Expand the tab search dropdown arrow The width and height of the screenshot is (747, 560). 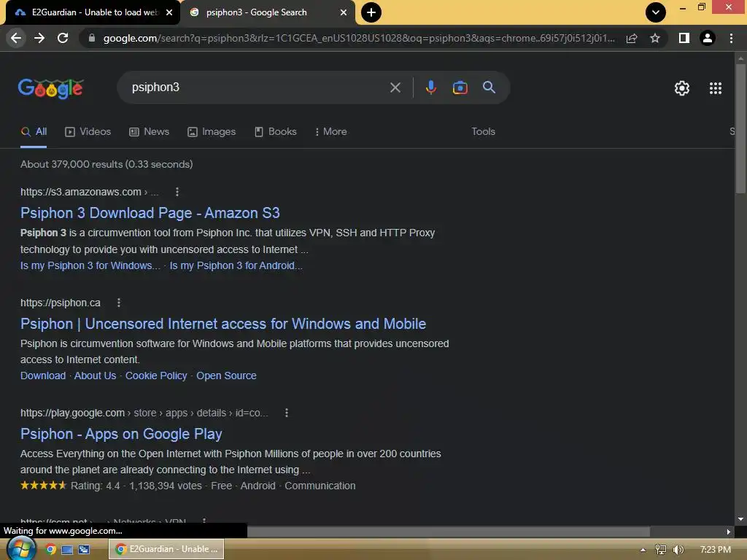click(656, 12)
